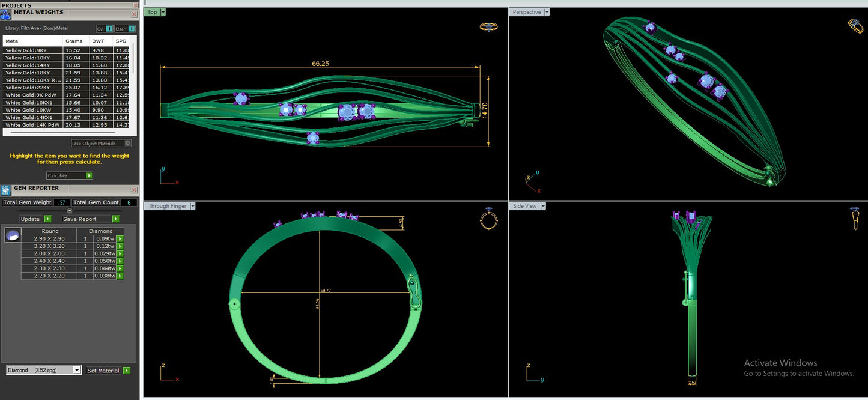Select the White Gold:14K PdW row

pyautogui.click(x=66, y=125)
